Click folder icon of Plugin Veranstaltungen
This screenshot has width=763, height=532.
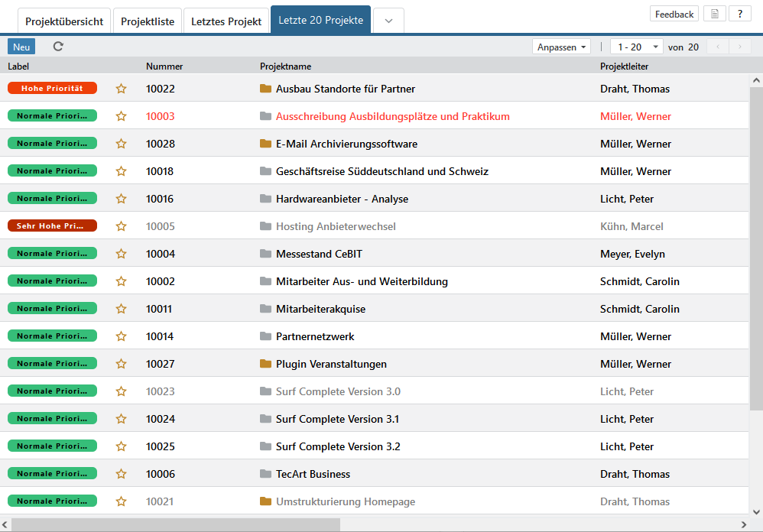coord(265,364)
